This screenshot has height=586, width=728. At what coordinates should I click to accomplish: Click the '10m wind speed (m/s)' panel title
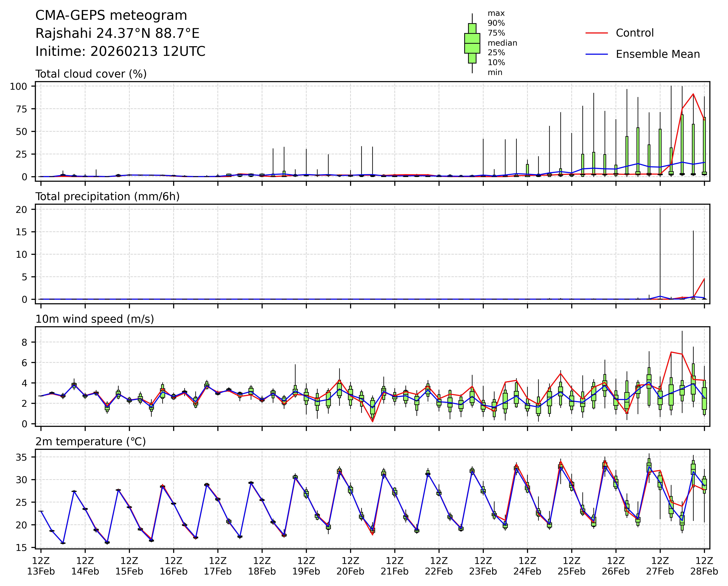(x=95, y=319)
